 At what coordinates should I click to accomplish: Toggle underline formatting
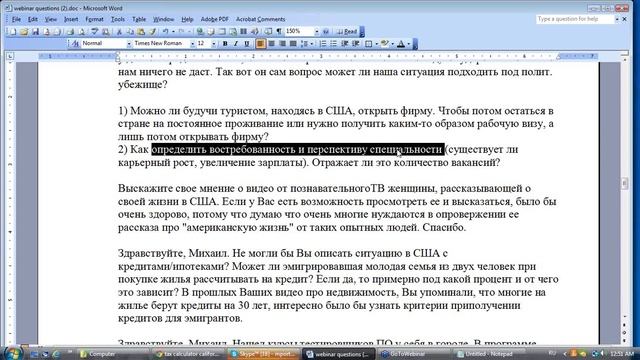tap(247, 43)
